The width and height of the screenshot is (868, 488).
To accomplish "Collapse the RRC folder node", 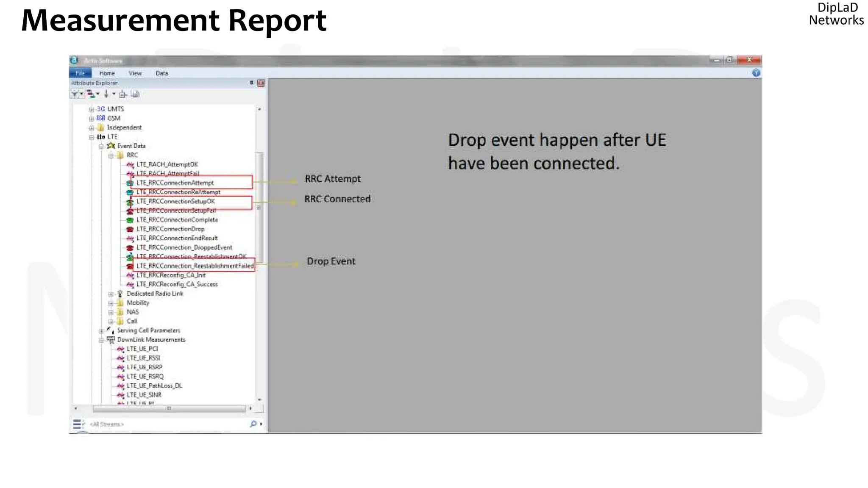I will click(x=111, y=155).
